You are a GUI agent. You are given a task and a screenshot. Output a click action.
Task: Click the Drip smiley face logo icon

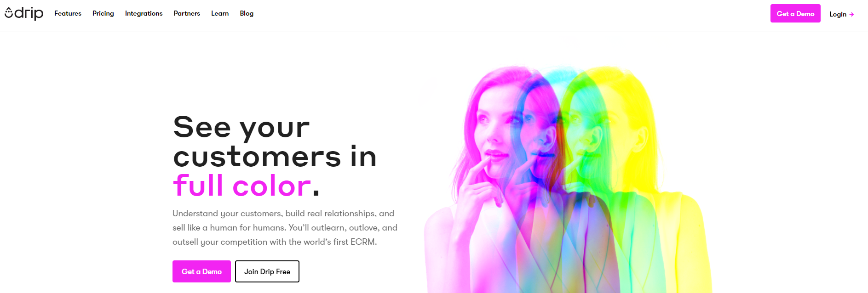point(9,13)
